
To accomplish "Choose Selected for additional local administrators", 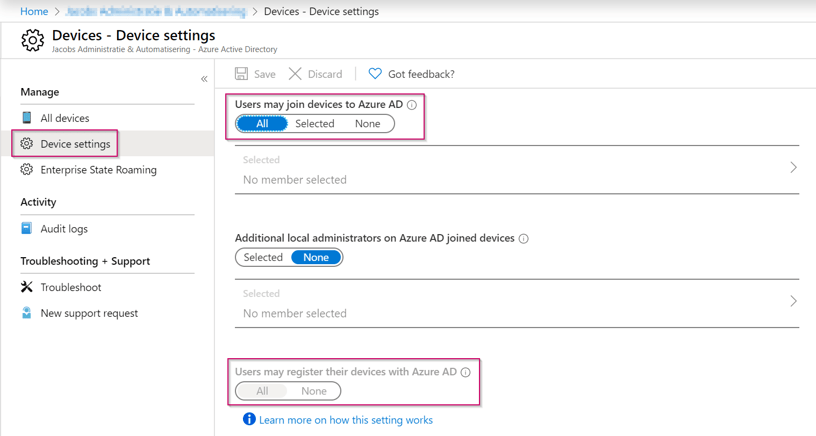I will [263, 258].
